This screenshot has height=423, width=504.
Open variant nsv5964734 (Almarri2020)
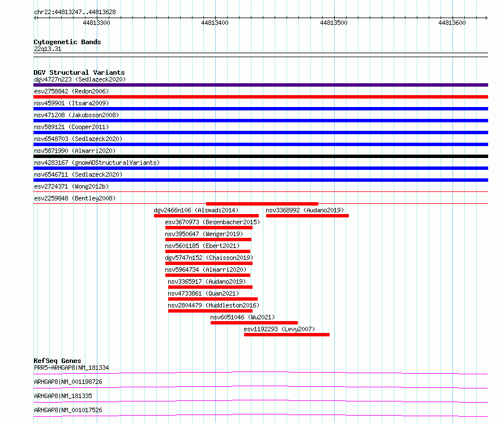click(x=206, y=270)
